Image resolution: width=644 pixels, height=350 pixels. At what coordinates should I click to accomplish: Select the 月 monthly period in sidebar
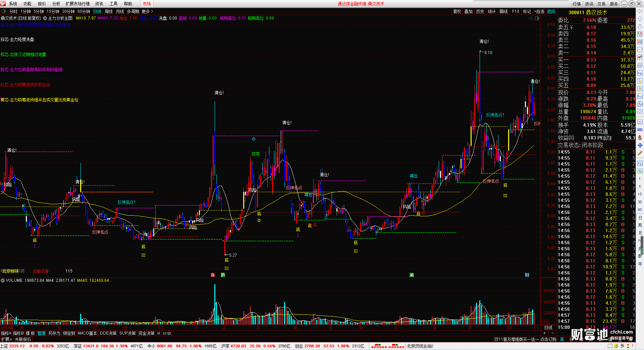pos(640,233)
